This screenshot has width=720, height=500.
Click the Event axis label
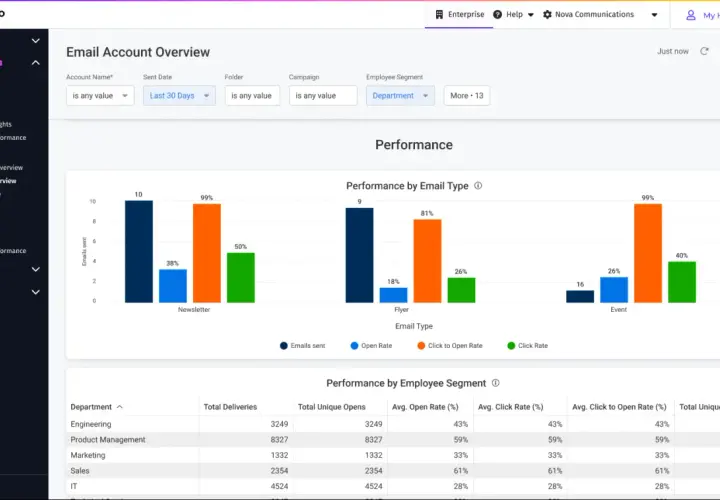tap(619, 310)
